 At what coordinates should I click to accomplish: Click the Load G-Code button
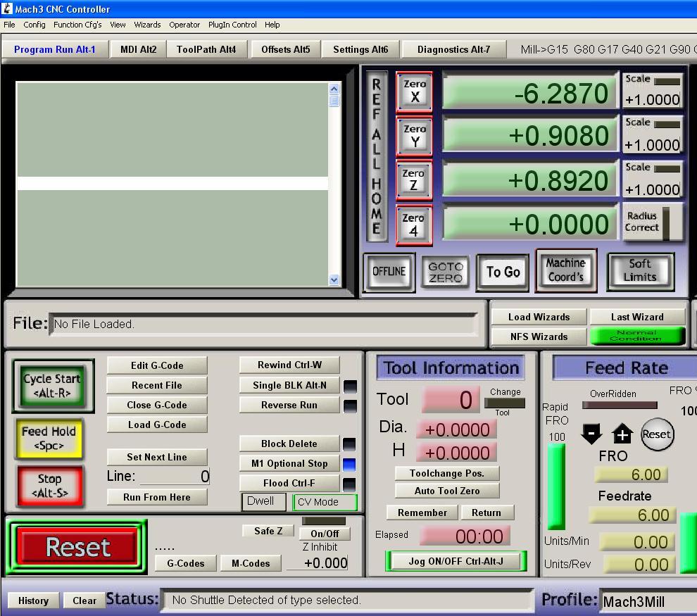click(157, 425)
